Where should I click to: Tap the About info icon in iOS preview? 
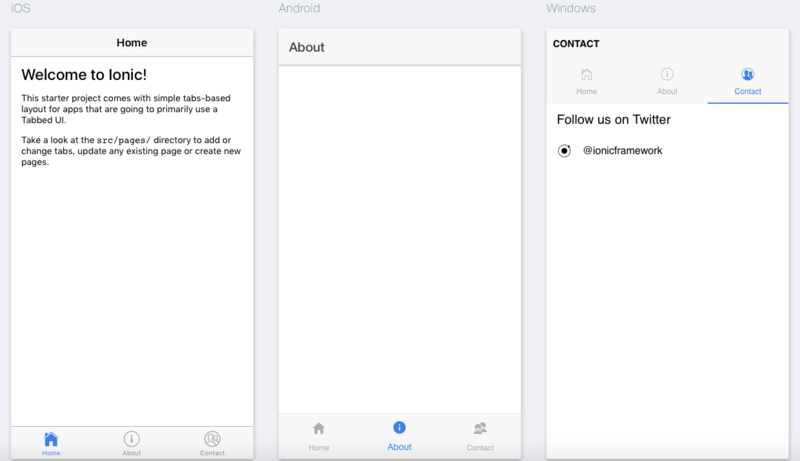click(132, 439)
